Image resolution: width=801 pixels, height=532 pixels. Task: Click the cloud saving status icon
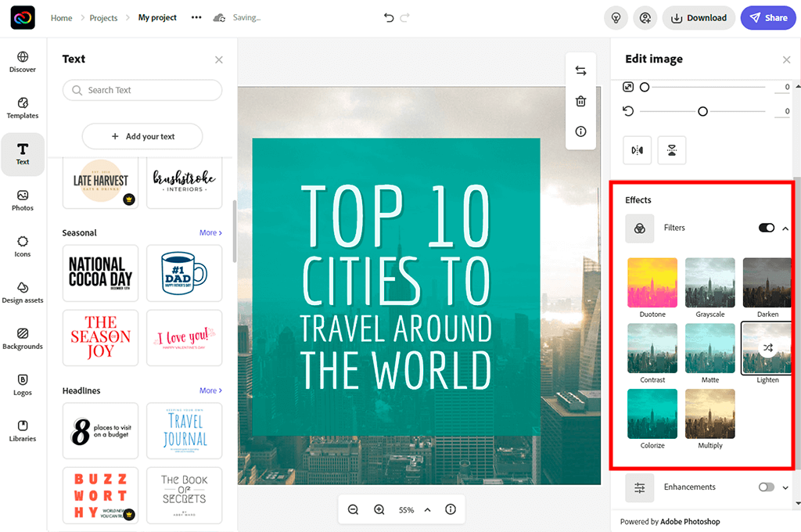[219, 18]
